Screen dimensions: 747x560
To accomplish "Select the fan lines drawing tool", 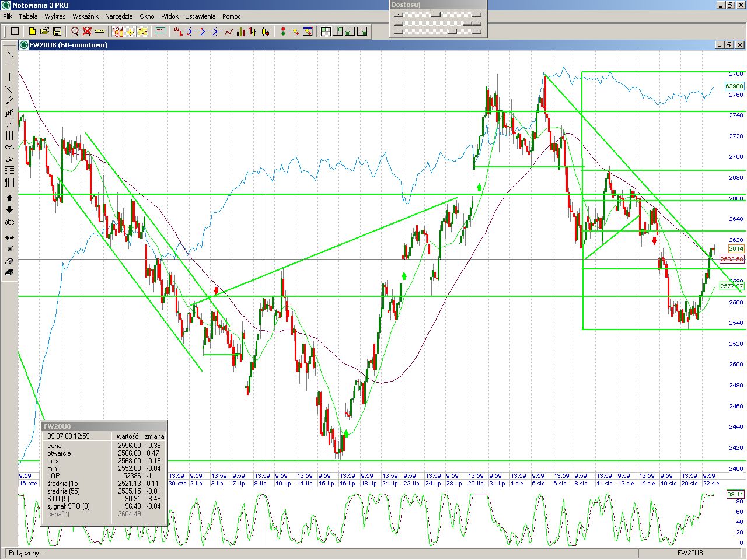I will pyautogui.click(x=9, y=159).
